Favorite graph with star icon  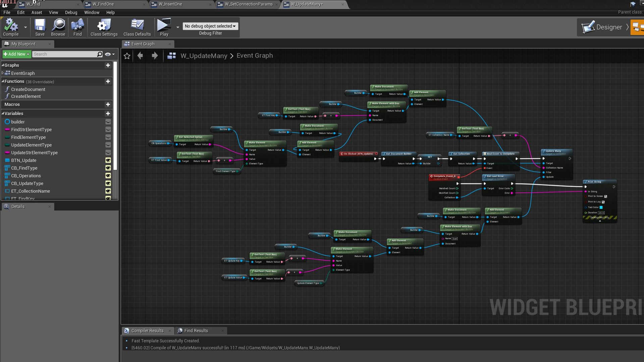coord(127,56)
